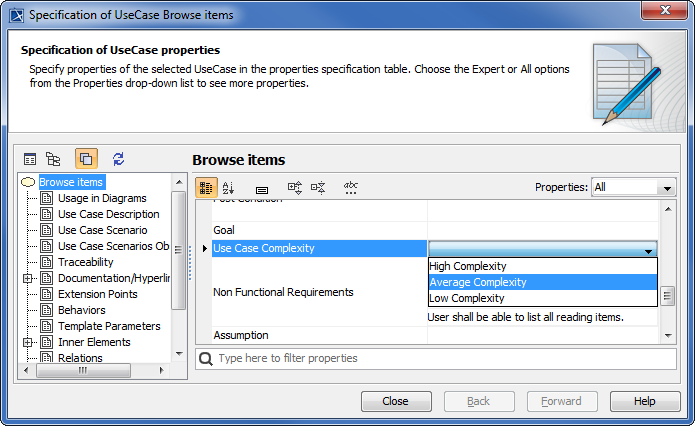Select Use Case Scenario in the tree
This screenshot has width=695, height=426.
tap(102, 230)
